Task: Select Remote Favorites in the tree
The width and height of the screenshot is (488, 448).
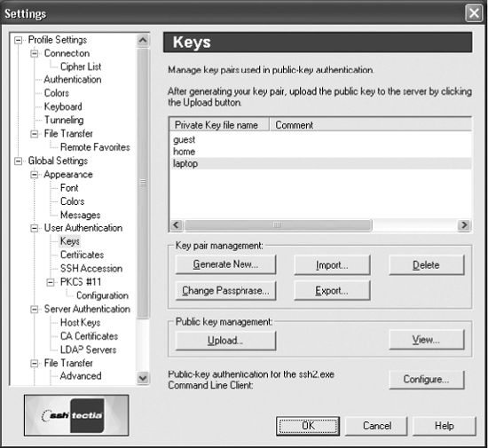Action: pos(95,147)
